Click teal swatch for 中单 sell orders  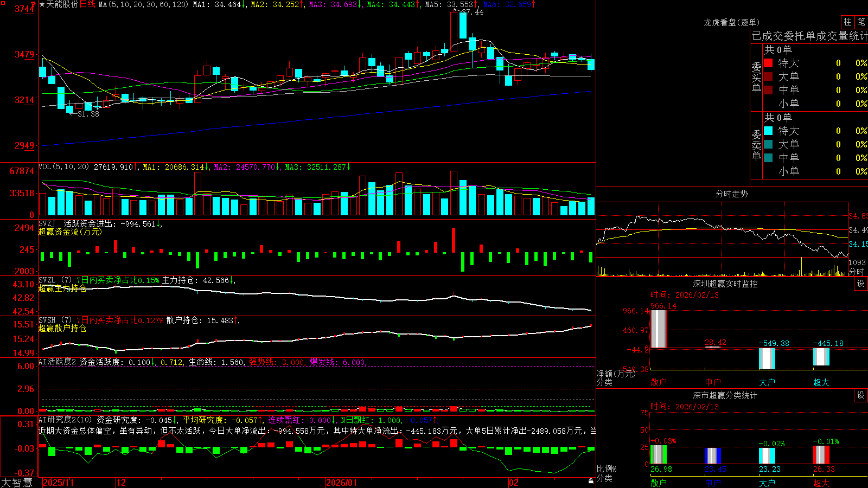pyautogui.click(x=768, y=158)
